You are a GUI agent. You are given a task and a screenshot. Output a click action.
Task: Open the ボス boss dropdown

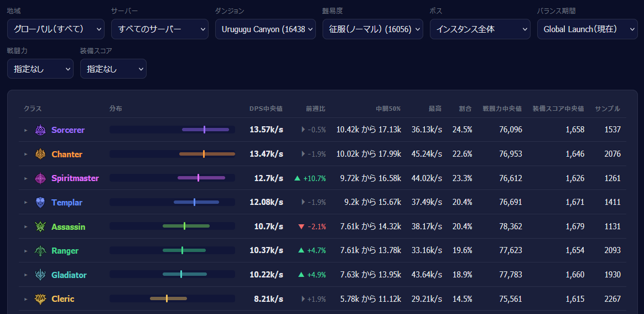(480, 29)
